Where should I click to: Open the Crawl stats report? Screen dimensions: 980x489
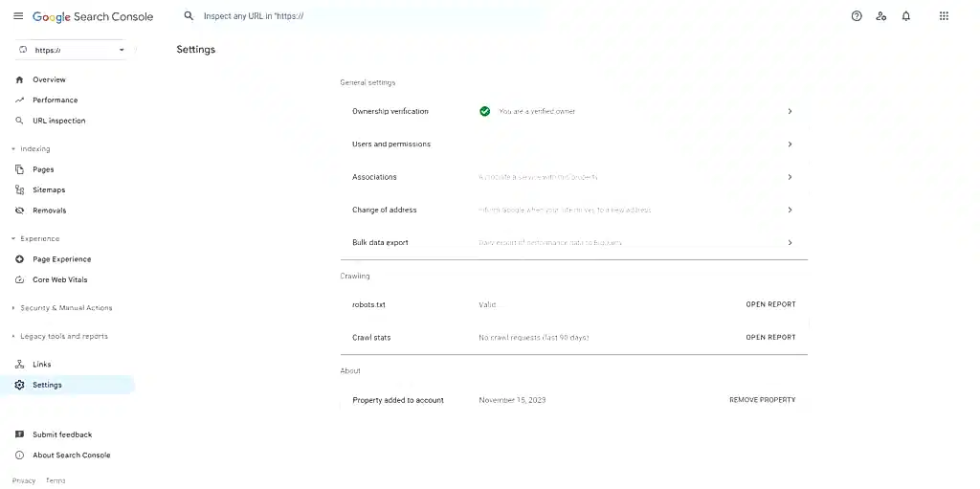(770, 338)
